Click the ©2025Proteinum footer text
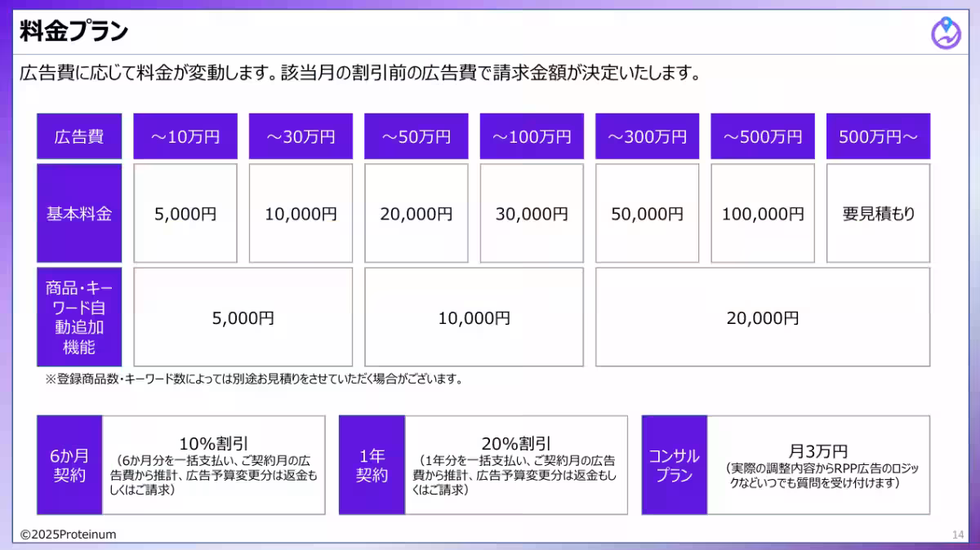This screenshot has width=980, height=550. (69, 534)
